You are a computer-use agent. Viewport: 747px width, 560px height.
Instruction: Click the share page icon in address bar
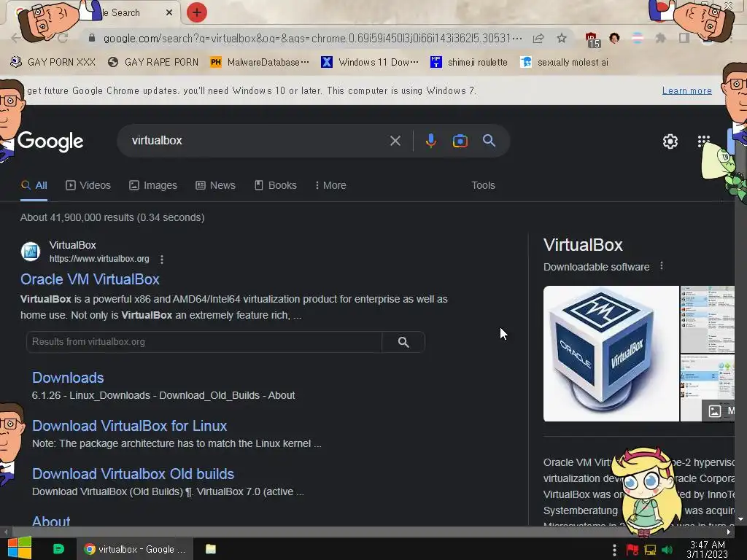[538, 39]
